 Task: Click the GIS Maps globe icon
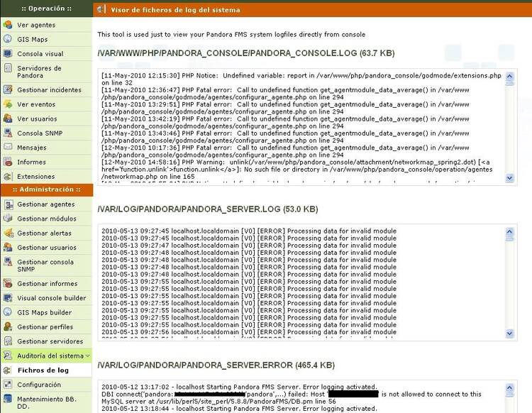8,39
